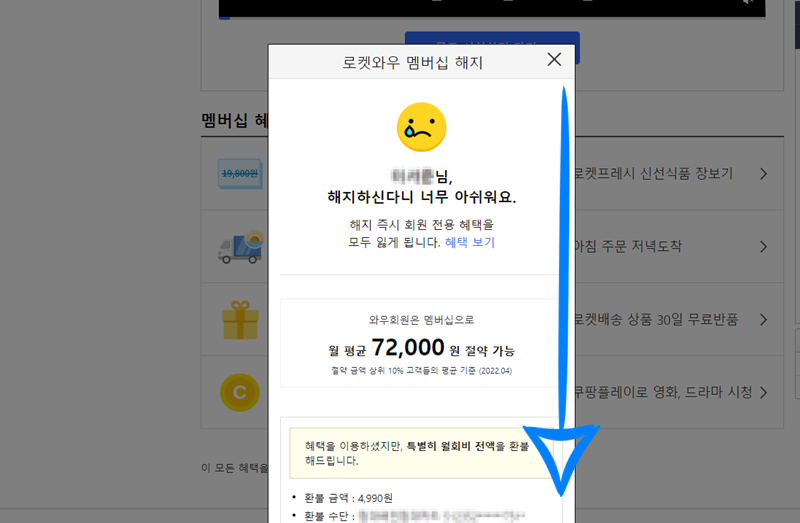This screenshot has width=800, height=523.
Task: Select 쿠팡플레이로 영화, 드라마 시청 text
Action: 663,392
